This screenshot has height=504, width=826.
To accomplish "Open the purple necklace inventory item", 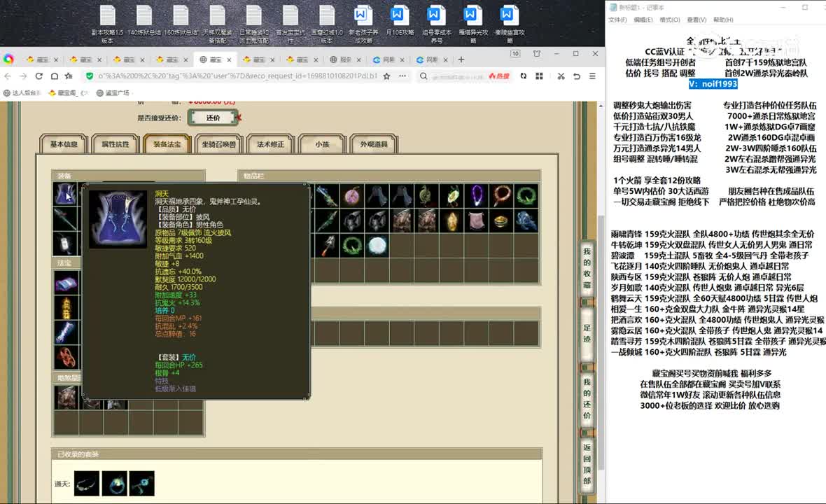I will click(476, 196).
